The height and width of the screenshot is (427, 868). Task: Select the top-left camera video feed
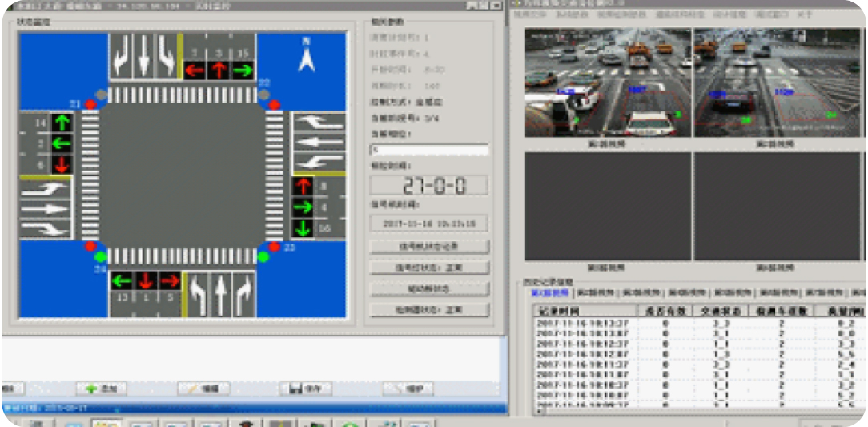pyautogui.click(x=608, y=82)
